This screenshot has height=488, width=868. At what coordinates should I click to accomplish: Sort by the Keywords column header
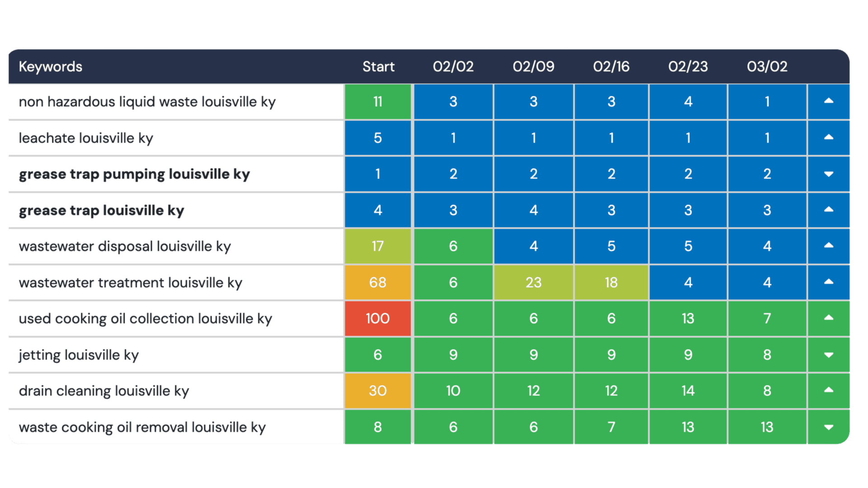click(50, 66)
